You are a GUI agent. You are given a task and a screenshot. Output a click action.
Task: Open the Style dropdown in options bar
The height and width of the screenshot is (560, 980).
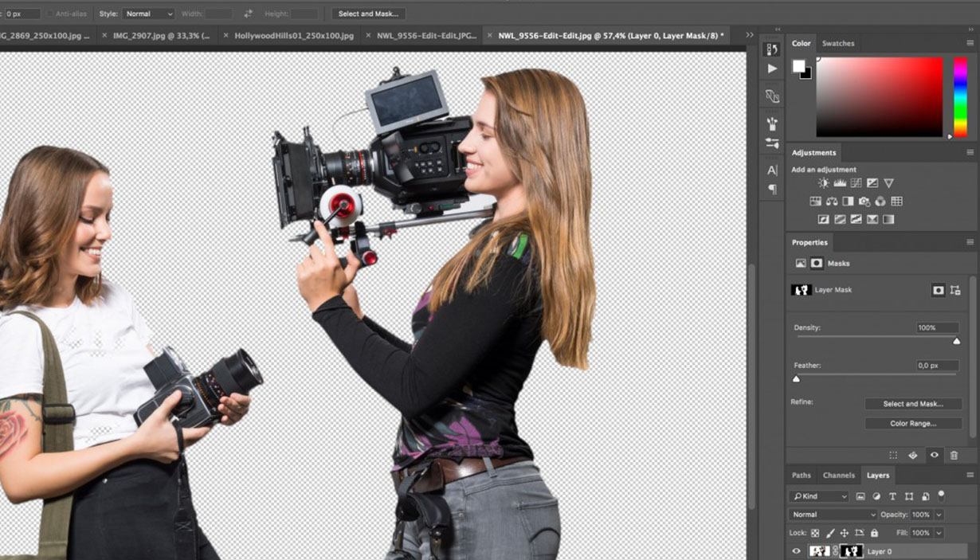(147, 14)
